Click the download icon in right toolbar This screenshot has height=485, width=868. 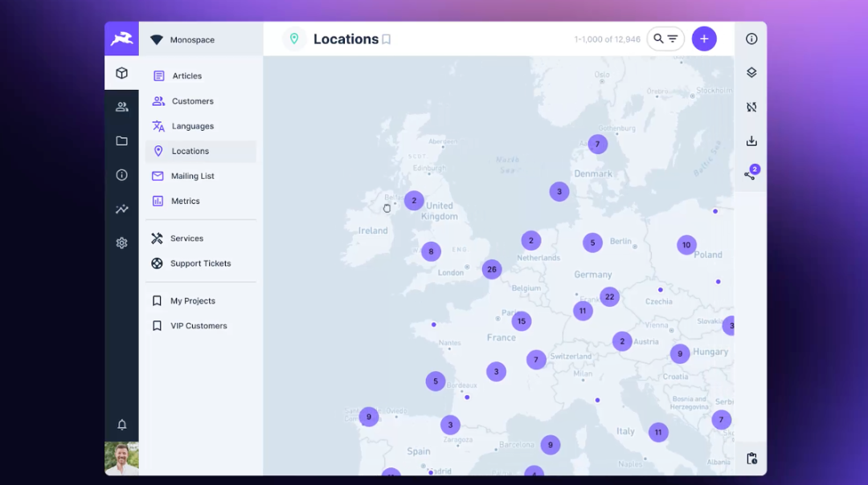click(x=751, y=141)
